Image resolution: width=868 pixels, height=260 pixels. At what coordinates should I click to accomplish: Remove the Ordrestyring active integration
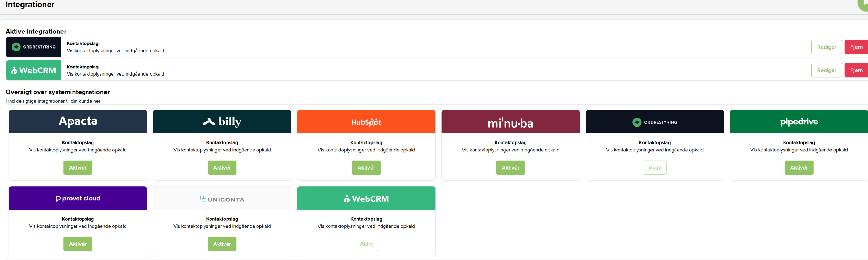coord(856,47)
